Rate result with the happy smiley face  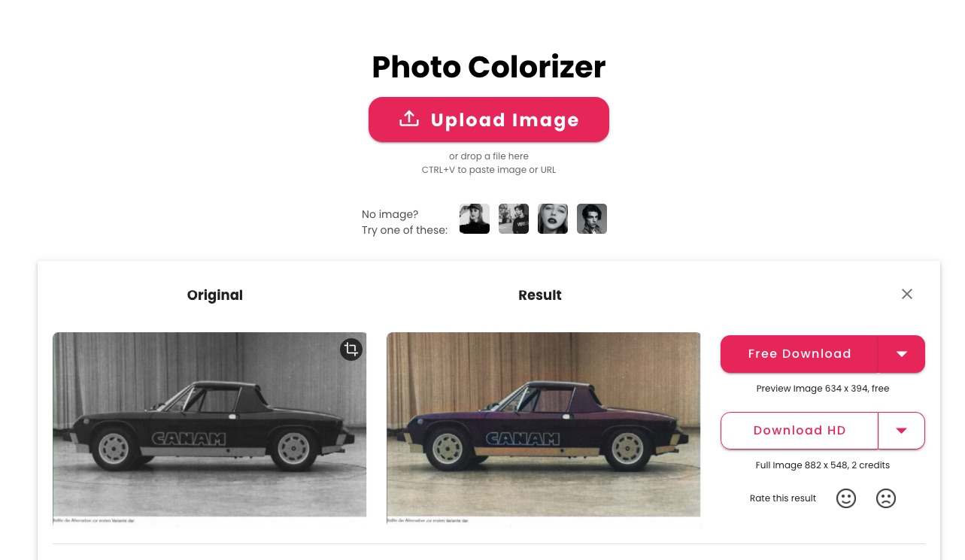[846, 498]
